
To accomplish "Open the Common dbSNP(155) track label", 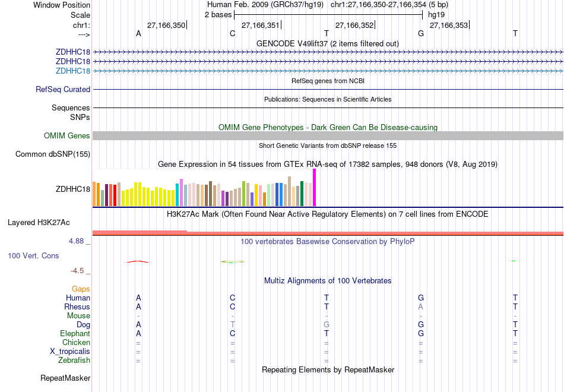I will tap(53, 154).
